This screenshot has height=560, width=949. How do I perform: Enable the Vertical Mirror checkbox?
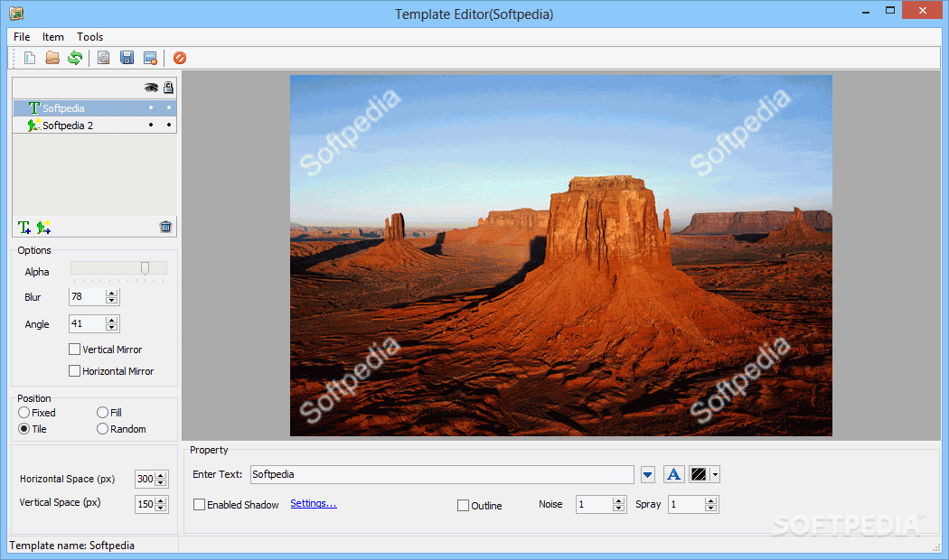pyautogui.click(x=74, y=349)
